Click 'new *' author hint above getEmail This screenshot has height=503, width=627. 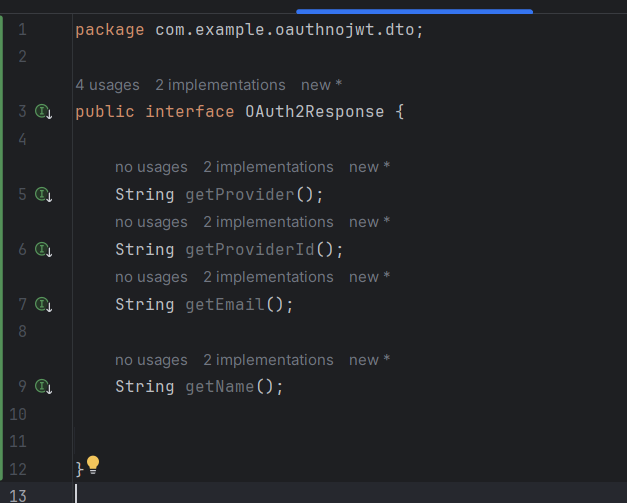pos(369,277)
